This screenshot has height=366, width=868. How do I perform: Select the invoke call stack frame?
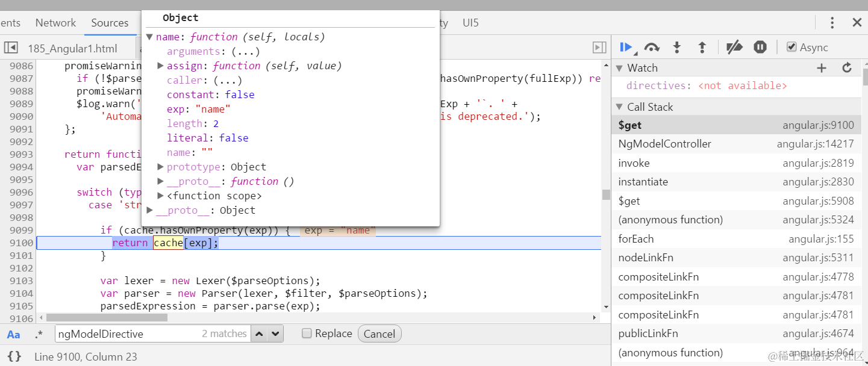736,163
